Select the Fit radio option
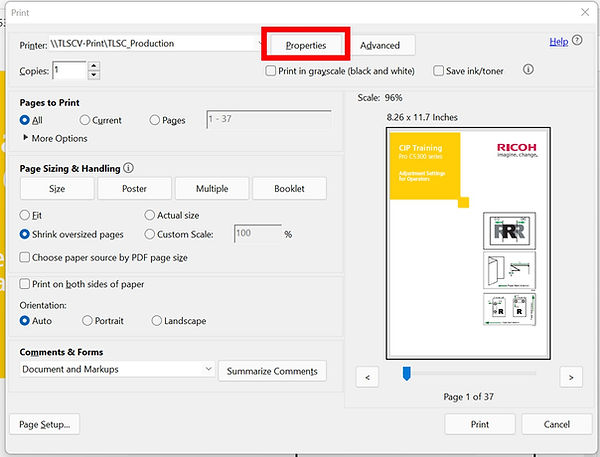 click(x=24, y=215)
